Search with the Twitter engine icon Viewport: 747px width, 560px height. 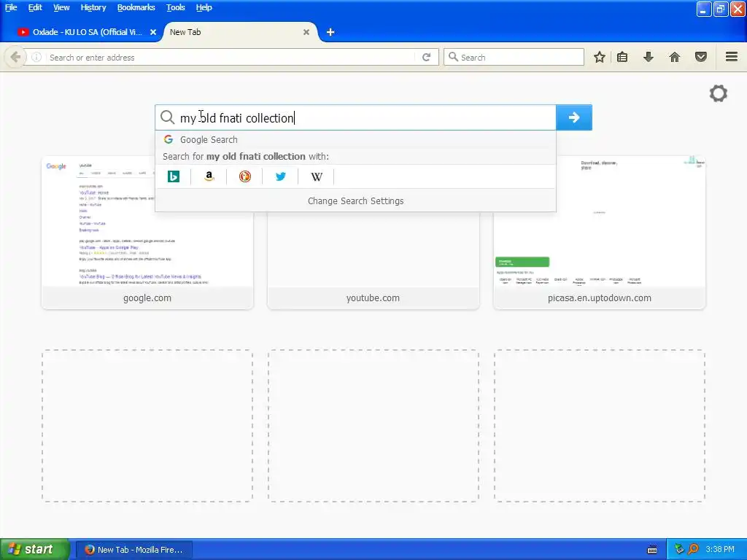tap(281, 176)
